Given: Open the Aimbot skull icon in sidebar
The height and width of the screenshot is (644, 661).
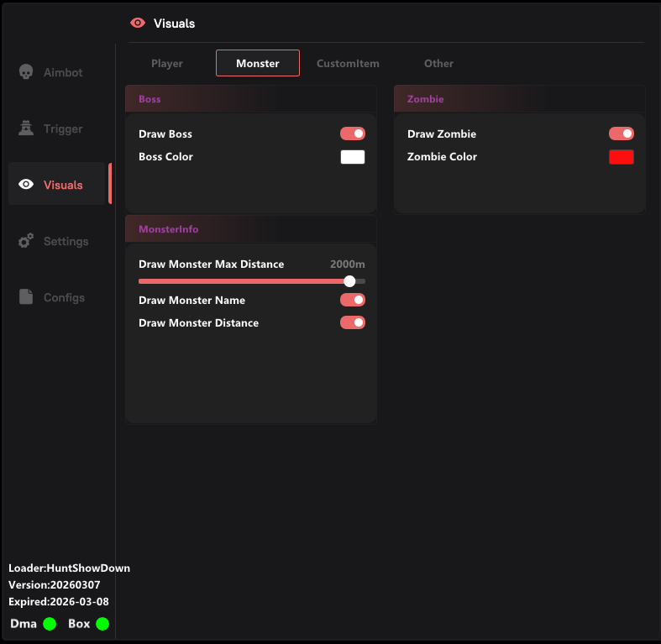Looking at the screenshot, I should [x=26, y=73].
